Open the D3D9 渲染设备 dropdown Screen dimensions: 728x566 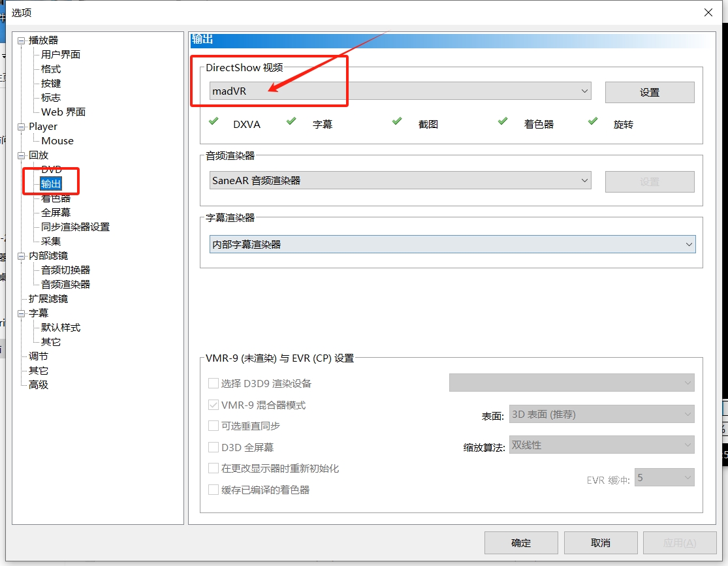[571, 383]
